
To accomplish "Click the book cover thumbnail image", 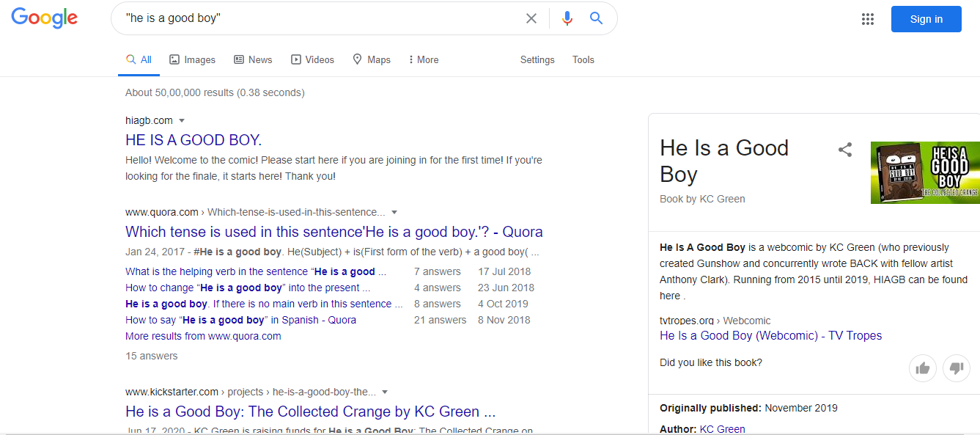I will tap(925, 172).
